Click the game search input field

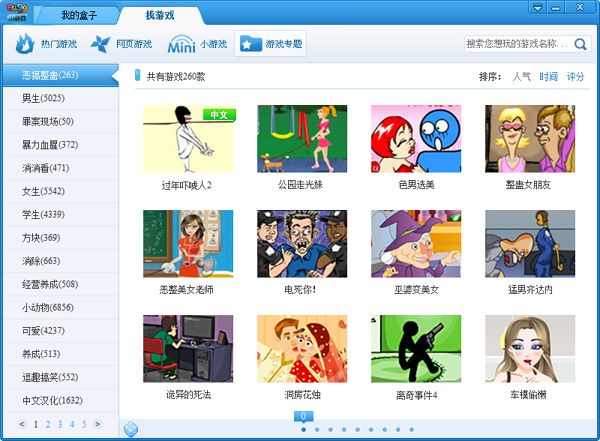pyautogui.click(x=517, y=44)
